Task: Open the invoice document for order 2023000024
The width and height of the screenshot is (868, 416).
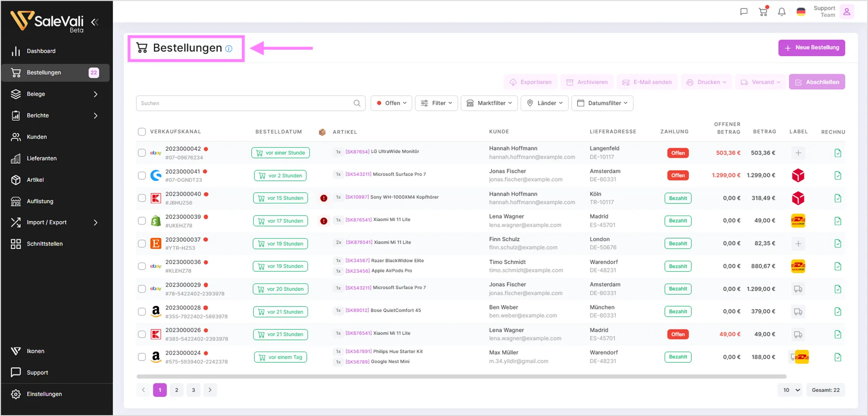Action: (x=838, y=357)
